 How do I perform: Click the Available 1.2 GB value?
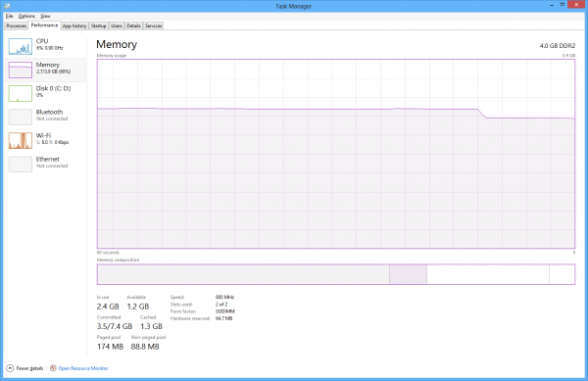pyautogui.click(x=138, y=307)
